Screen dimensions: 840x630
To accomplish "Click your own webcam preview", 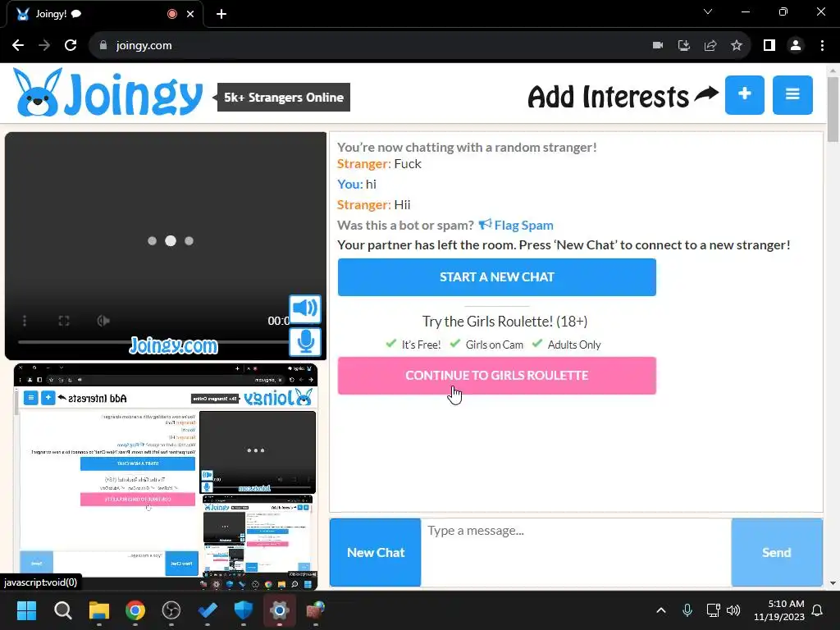I will click(166, 477).
